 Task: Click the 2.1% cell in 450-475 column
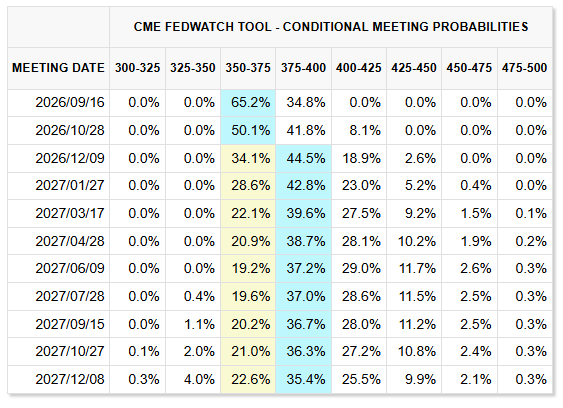[469, 379]
